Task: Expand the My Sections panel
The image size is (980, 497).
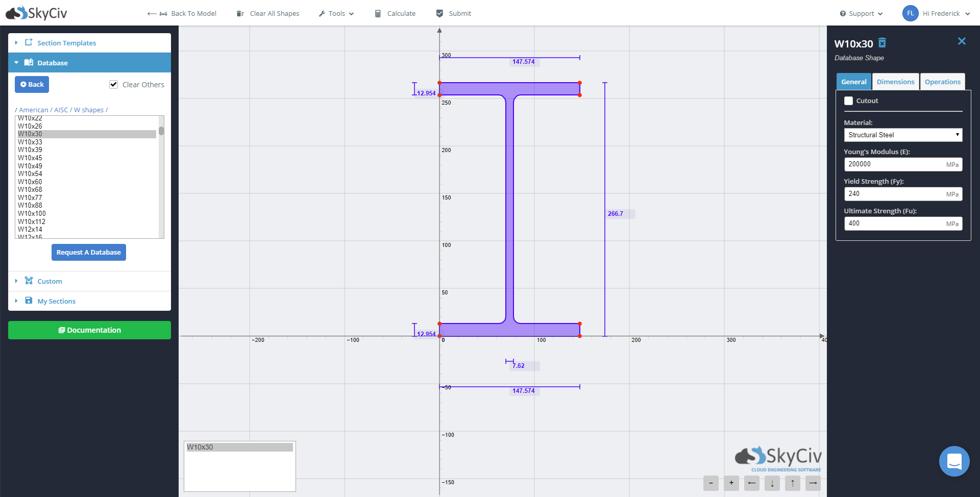Action: tap(56, 301)
